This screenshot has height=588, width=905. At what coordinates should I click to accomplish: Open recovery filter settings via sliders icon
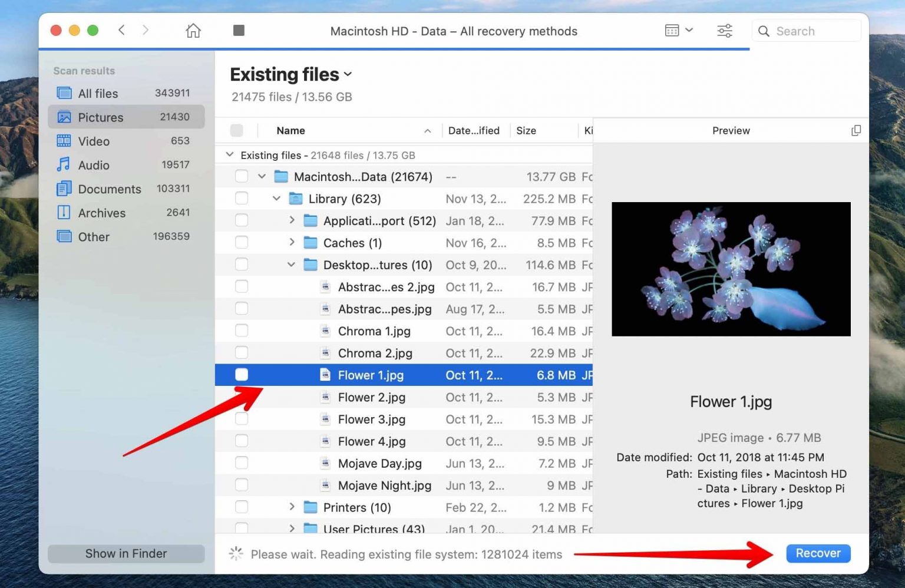(x=724, y=30)
